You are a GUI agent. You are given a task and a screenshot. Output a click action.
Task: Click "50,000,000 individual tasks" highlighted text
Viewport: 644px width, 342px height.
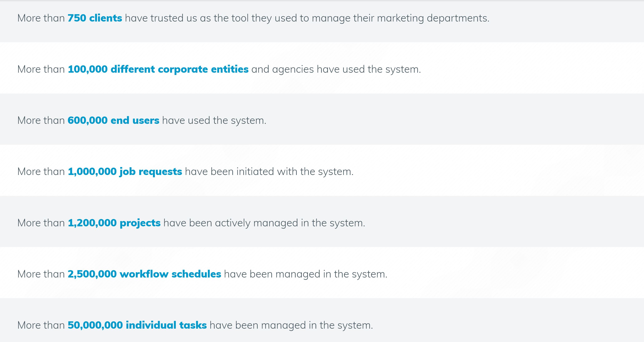(x=137, y=325)
